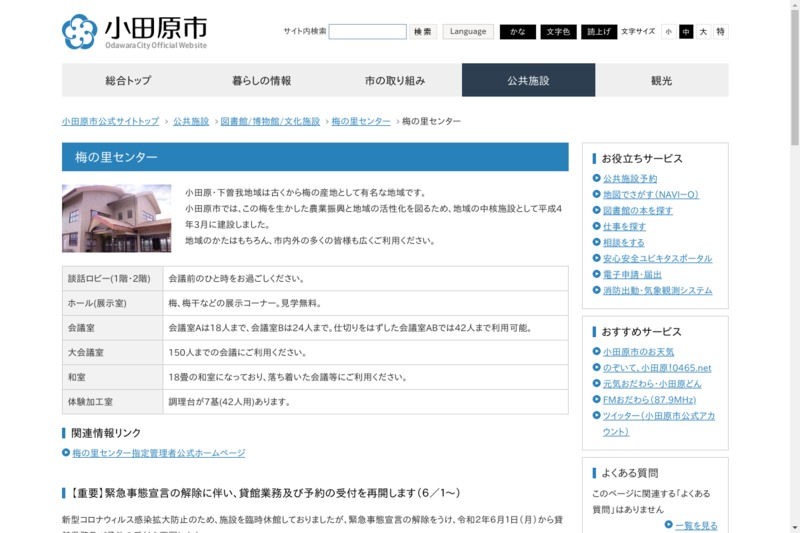Screen dimensions: 800x533
Task: Open the 暮らしの情報 navigation tab
Action: point(262,80)
